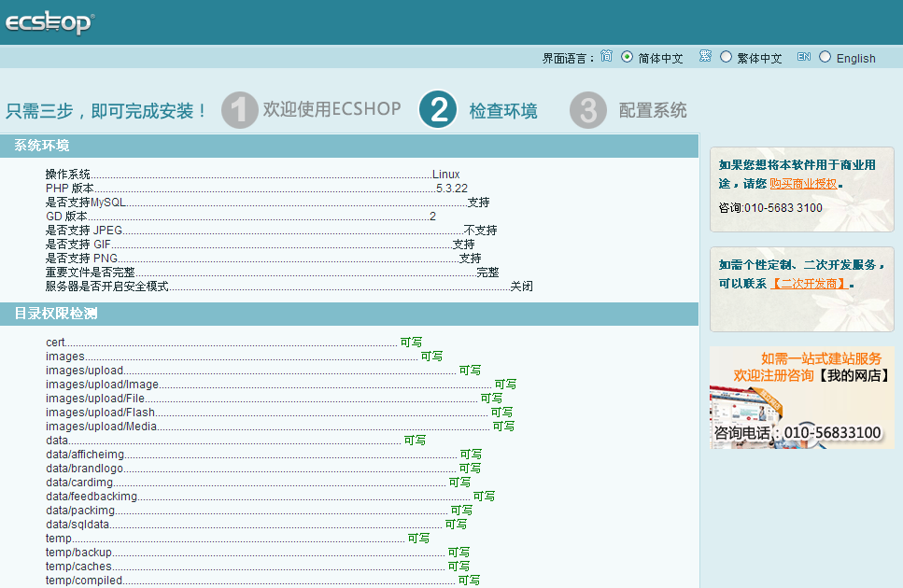Click the images/upload/Flash directory entry

[x=101, y=413]
